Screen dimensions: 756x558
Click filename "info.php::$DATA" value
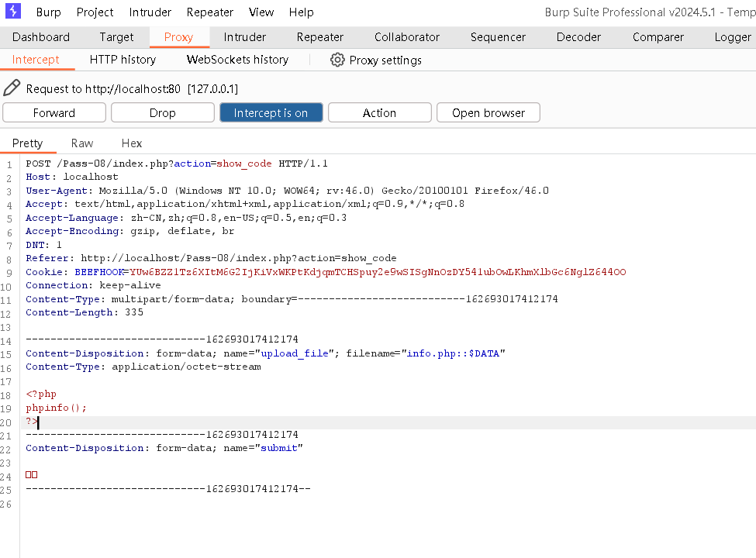[x=454, y=353]
